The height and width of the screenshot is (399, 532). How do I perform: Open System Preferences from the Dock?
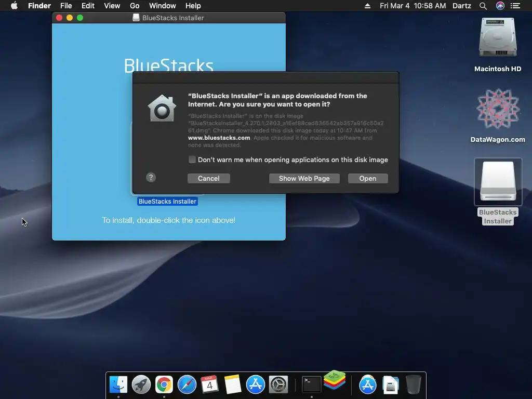[x=278, y=384]
